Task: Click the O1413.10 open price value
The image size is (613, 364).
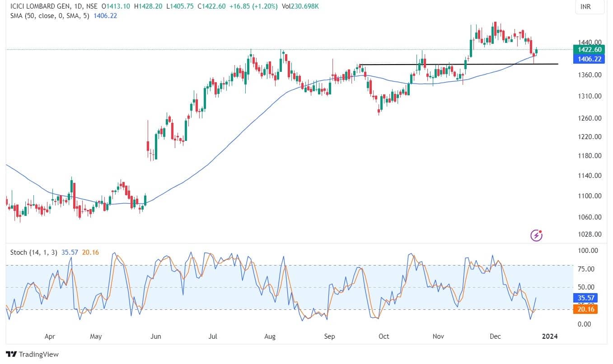Action: (117, 7)
